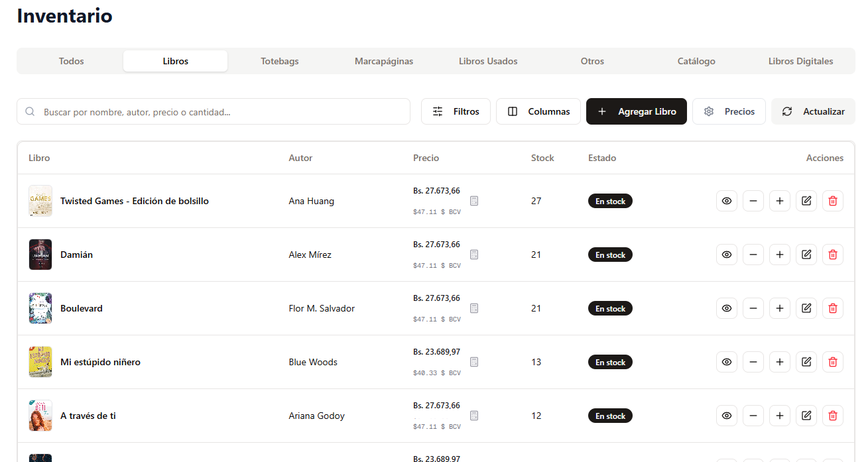Open the Libros Digitales tab
Screen dimensions: 868x462
click(x=800, y=61)
